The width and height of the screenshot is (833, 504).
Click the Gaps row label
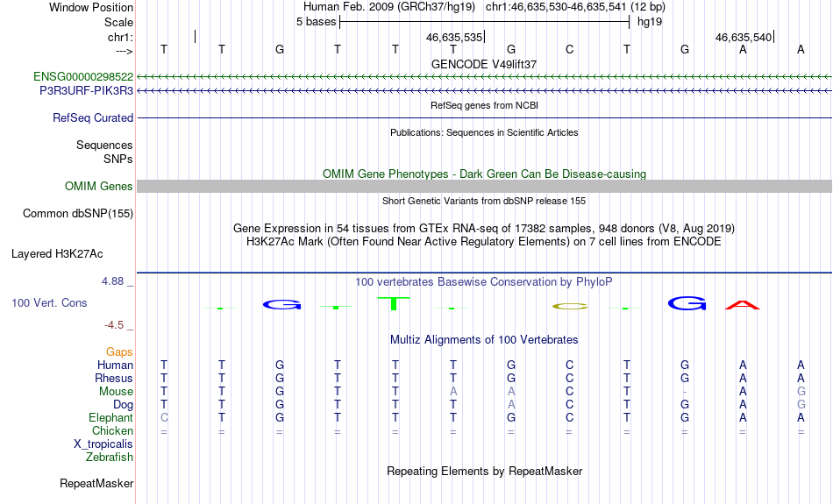click(x=119, y=352)
